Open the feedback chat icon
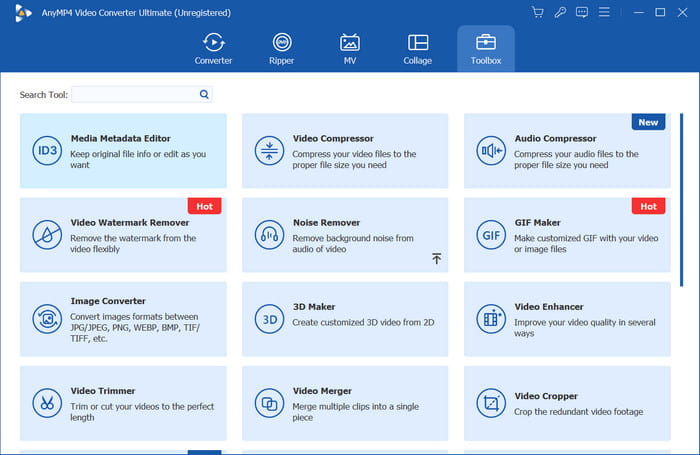This screenshot has width=700, height=455. [x=582, y=13]
